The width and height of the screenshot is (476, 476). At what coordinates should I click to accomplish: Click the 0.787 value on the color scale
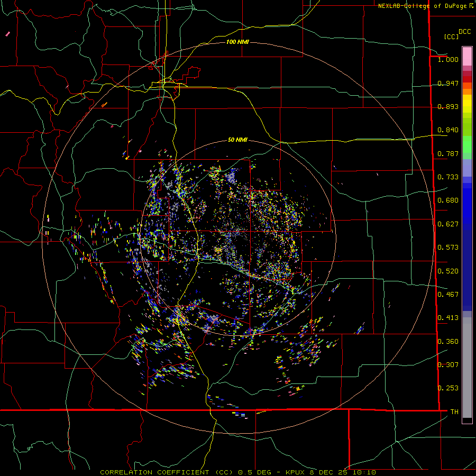click(x=448, y=153)
